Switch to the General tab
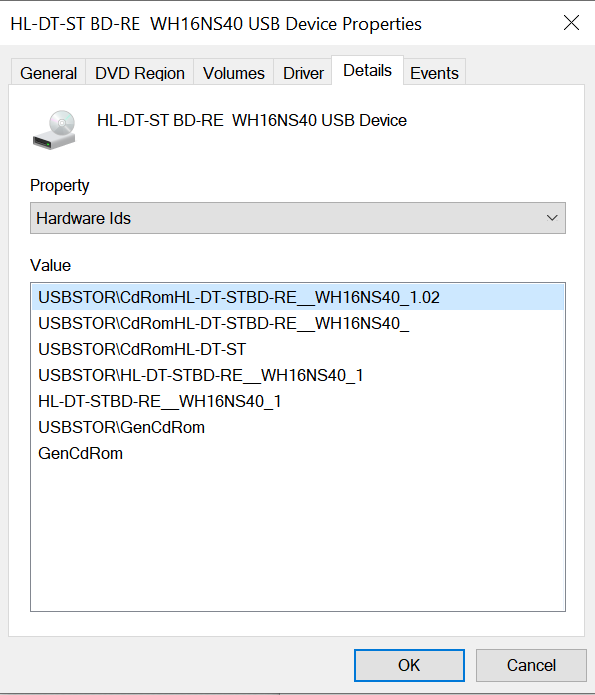 (x=48, y=73)
